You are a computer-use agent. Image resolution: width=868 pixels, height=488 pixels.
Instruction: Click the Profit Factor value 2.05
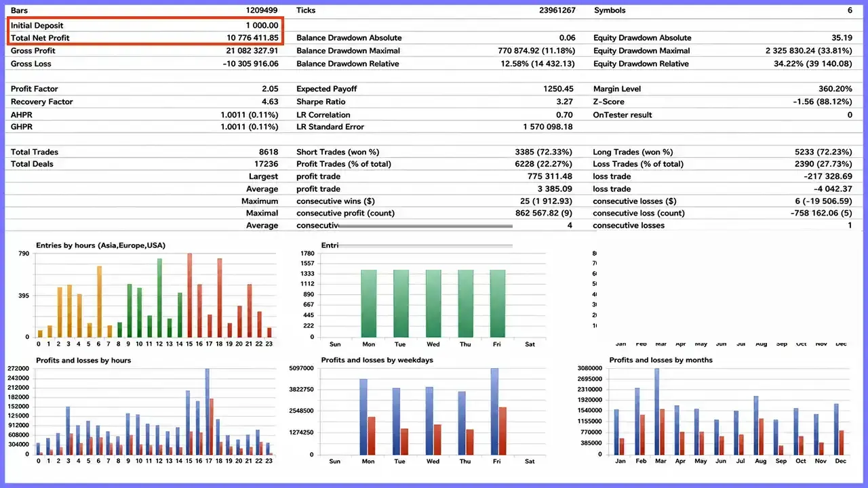tap(270, 89)
